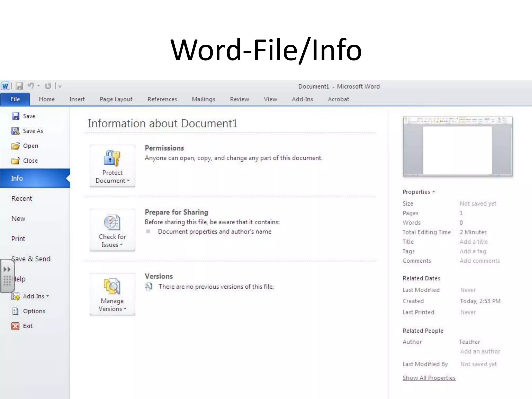Viewport: 532px width, 399px height.
Task: Select Print in the Backstage sidebar
Action: tap(18, 239)
